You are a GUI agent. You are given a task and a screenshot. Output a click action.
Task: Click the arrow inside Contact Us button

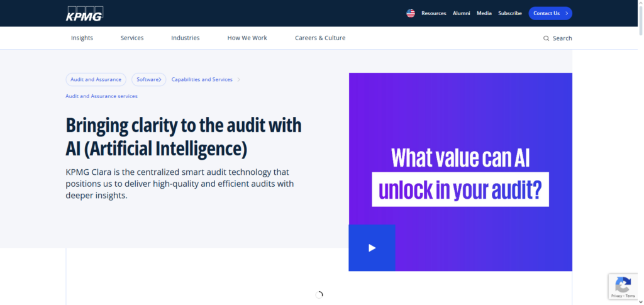point(567,13)
